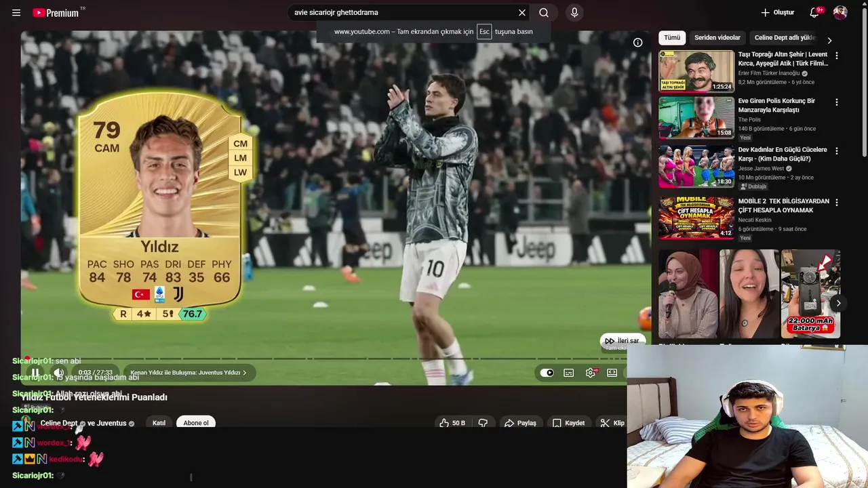This screenshot has height=488, width=868.
Task: Click 'Yıldız Futbol Yeteneklerimi Puanladı' video title
Action: (x=94, y=397)
